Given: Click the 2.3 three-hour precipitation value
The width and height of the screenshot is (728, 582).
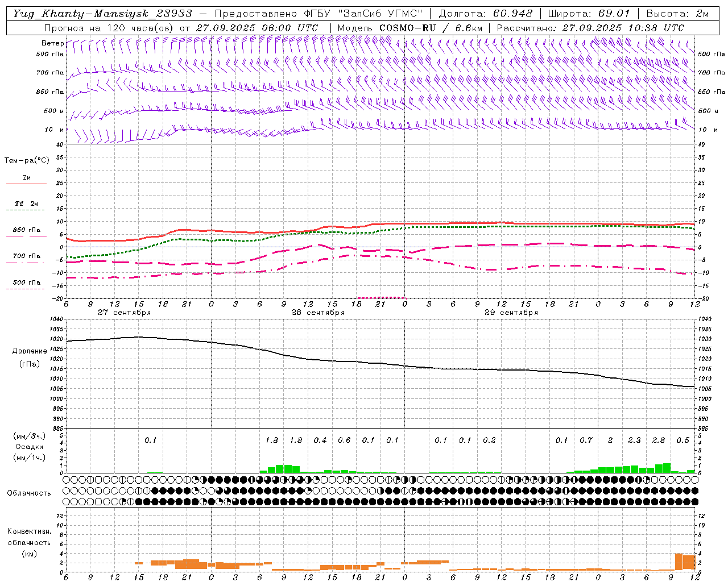Looking at the screenshot, I should (x=634, y=440).
